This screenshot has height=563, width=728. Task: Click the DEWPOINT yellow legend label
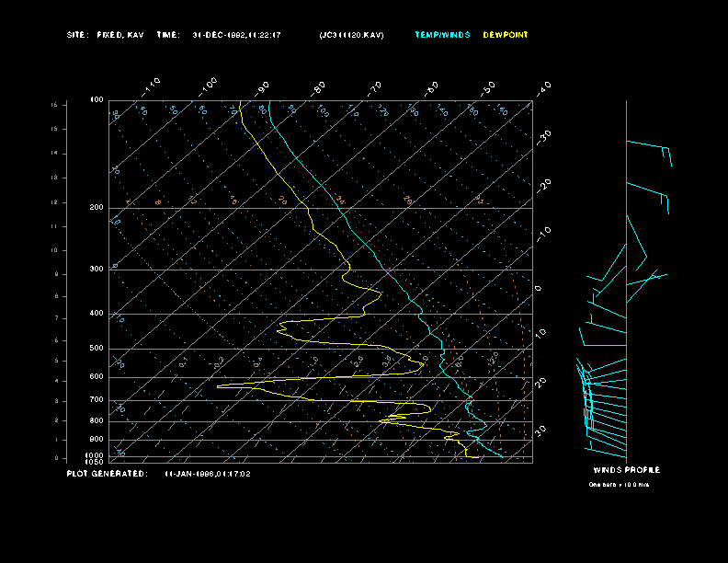(506, 35)
